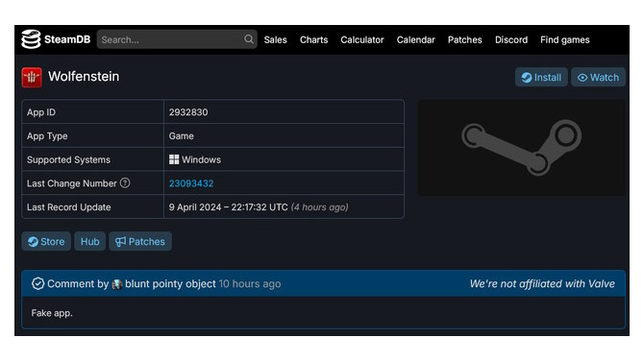The image size is (644, 362).
Task: Click the 'Fake app.' comment text
Action: point(52,313)
